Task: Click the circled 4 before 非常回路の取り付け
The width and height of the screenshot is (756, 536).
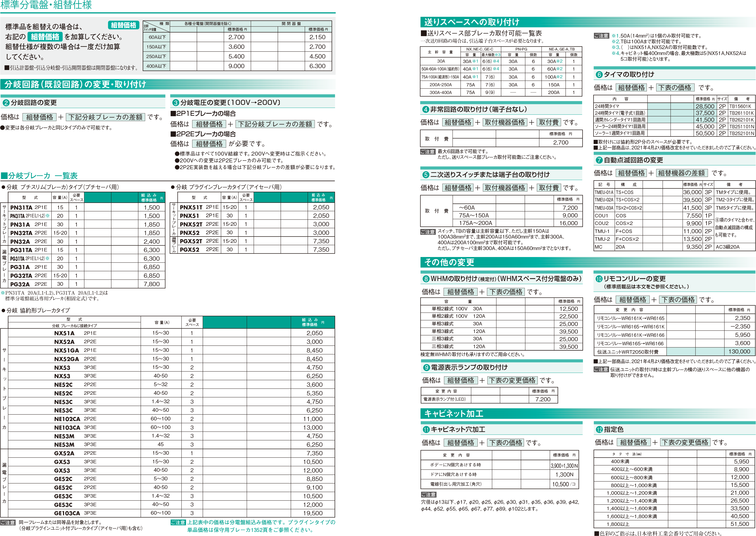Action: point(426,110)
